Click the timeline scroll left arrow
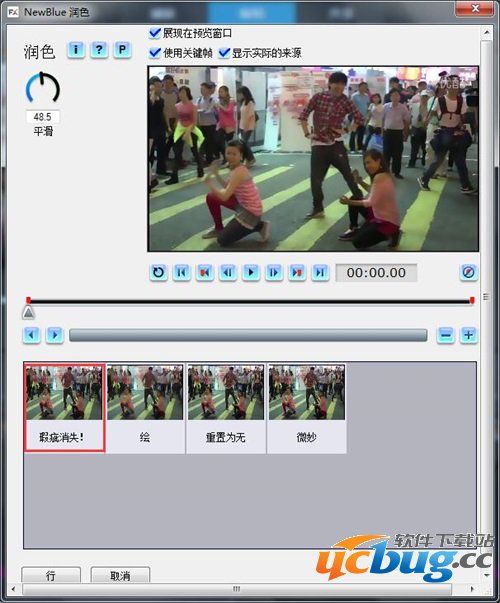 pos(32,335)
